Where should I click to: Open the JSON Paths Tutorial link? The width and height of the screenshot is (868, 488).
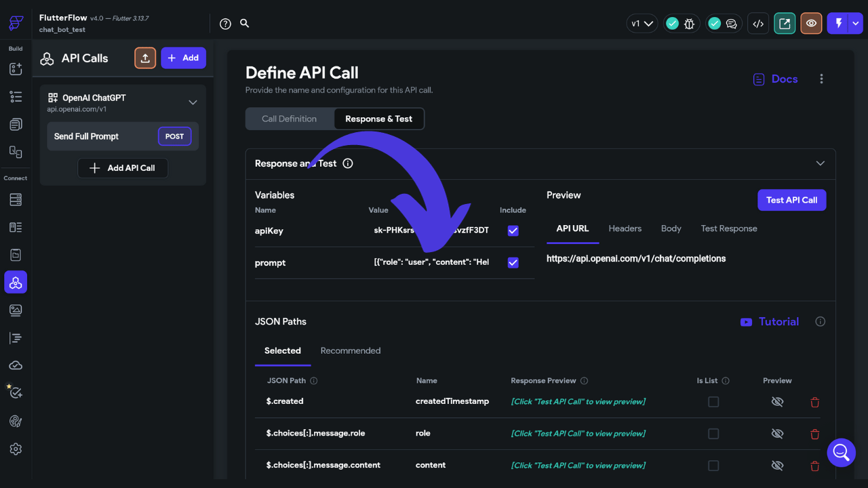pyautogui.click(x=770, y=322)
